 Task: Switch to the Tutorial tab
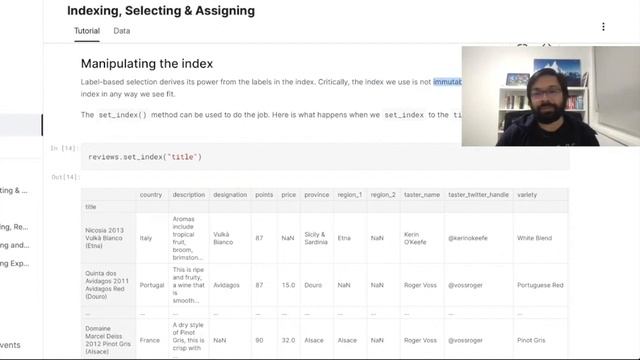(87, 31)
